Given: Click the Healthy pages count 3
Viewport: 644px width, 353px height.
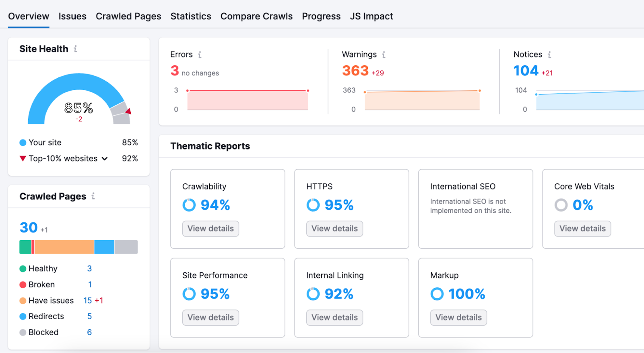Looking at the screenshot, I should point(89,268).
